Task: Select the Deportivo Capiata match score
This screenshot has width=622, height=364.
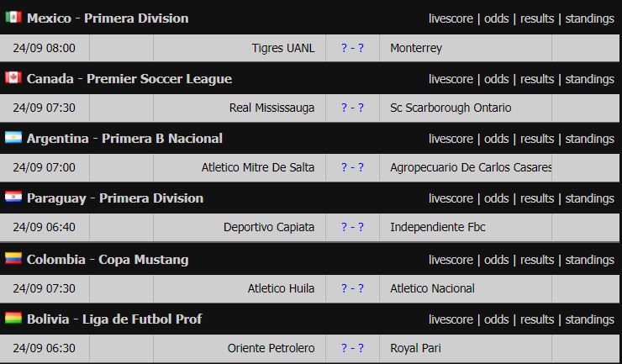Action: coord(352,227)
